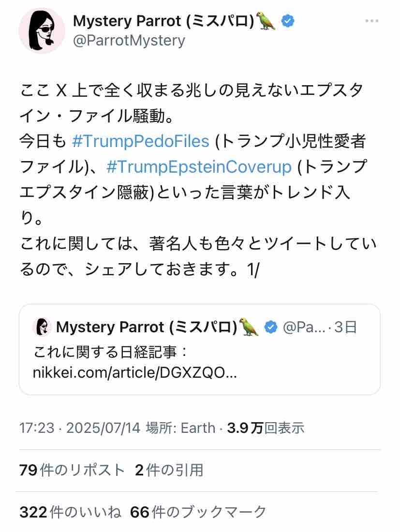Open the Mystery Parrot (ミスパロ) display name
The width and height of the screenshot is (400, 532).
tap(163, 21)
